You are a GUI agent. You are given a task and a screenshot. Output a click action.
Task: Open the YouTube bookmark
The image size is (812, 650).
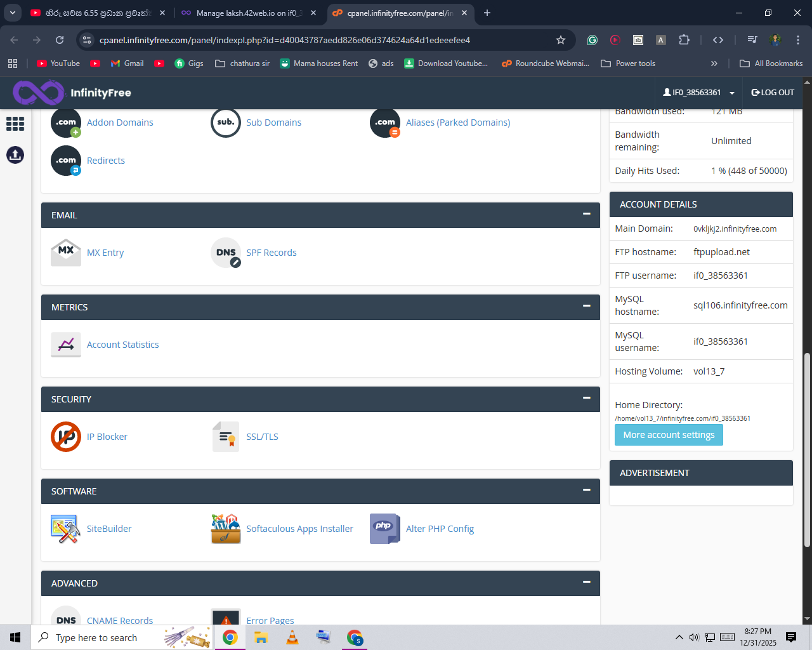coord(58,63)
